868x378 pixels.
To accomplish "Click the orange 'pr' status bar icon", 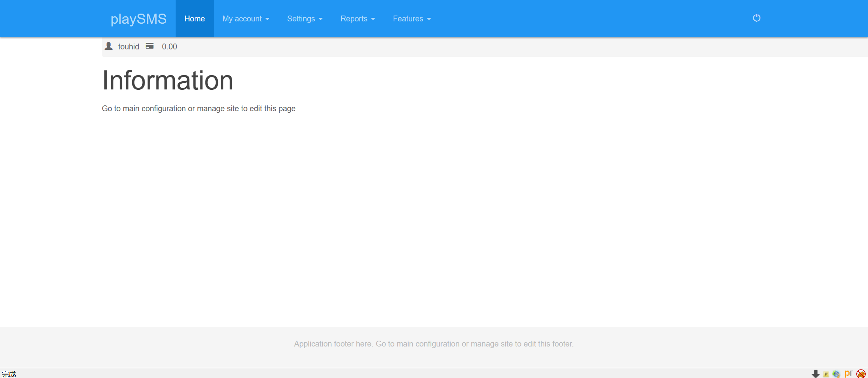I will [848, 374].
